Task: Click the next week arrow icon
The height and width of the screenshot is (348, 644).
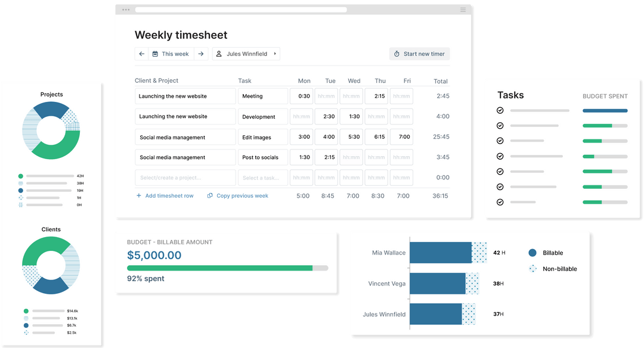Action: [202, 54]
